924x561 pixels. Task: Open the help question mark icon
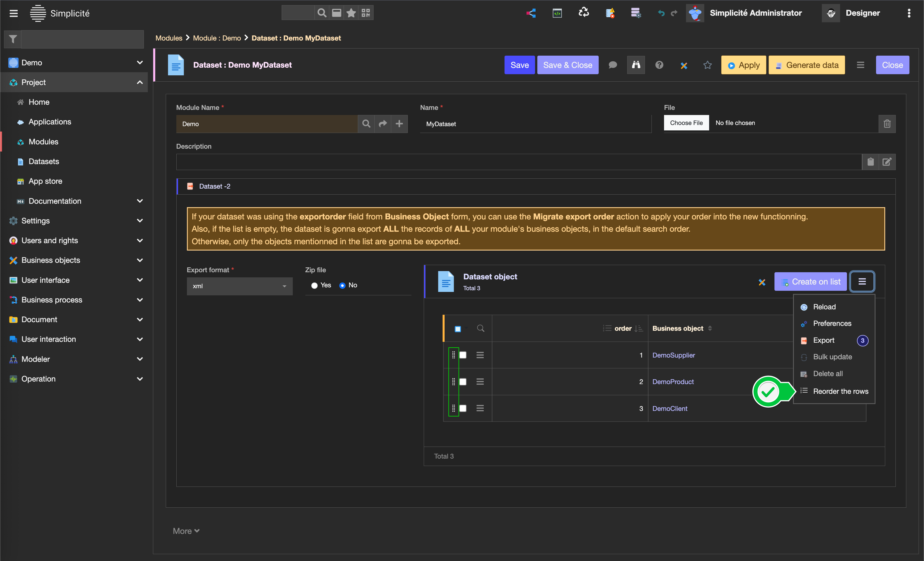tap(659, 65)
